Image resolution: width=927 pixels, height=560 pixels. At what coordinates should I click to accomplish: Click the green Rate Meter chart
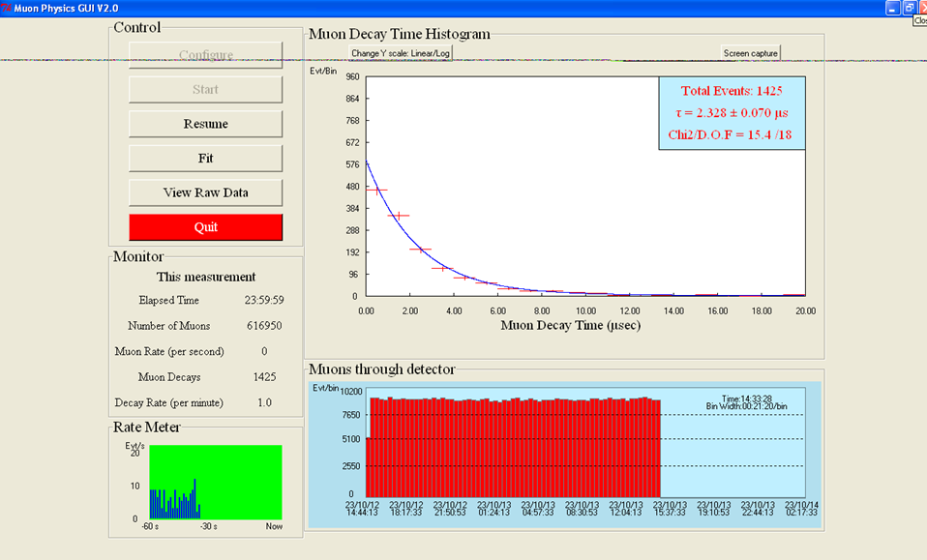click(x=216, y=483)
